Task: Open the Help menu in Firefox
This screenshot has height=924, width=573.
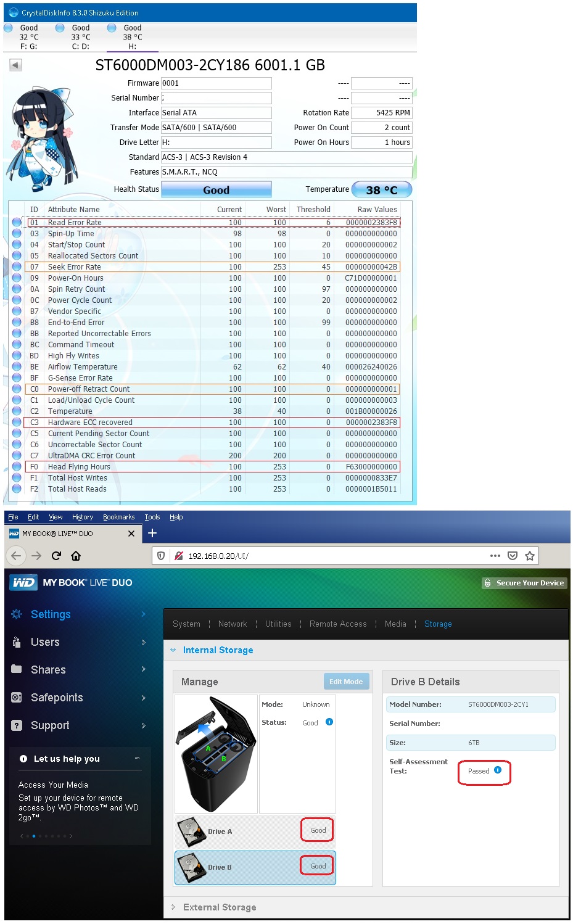Action: pyautogui.click(x=176, y=517)
